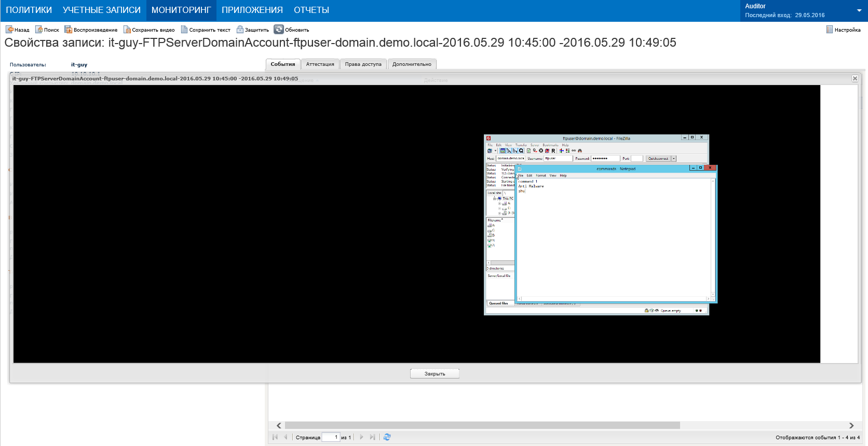The width and height of the screenshot is (868, 446).
Task: Go to the next events page
Action: click(x=362, y=437)
